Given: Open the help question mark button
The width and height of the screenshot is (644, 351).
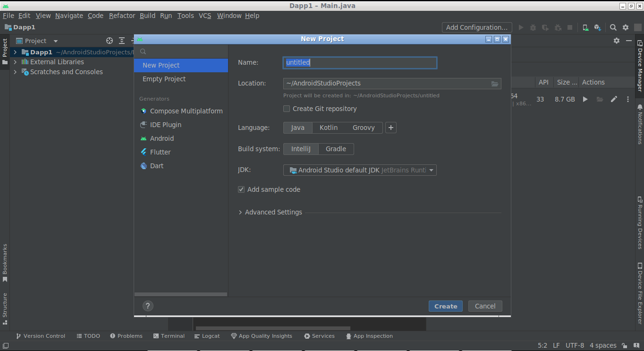Looking at the screenshot, I should click(x=148, y=306).
